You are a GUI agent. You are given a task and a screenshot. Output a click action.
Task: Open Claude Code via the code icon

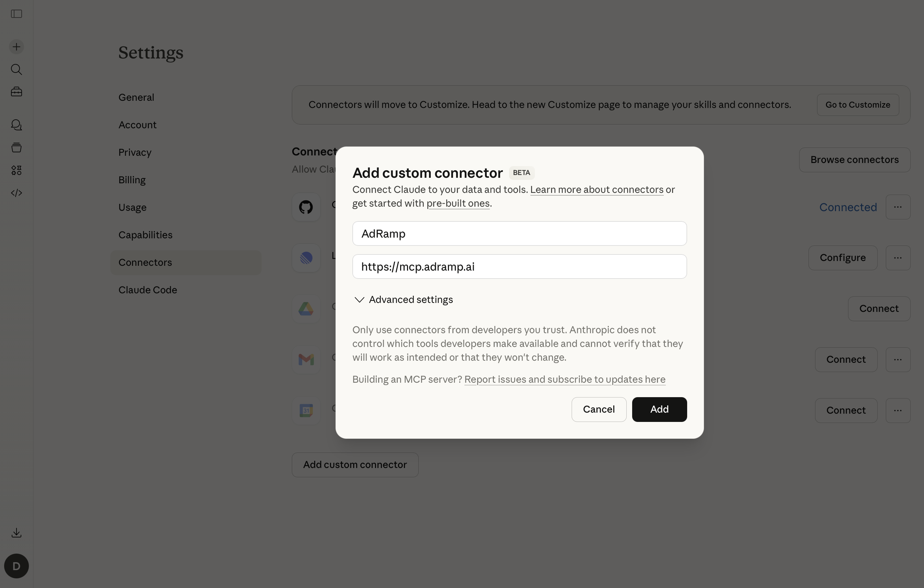click(16, 193)
